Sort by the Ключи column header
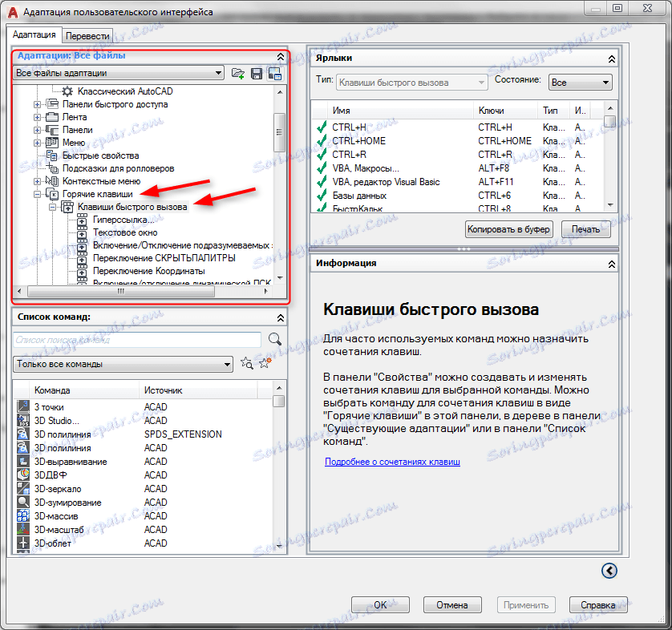Image resolution: width=672 pixels, height=630 pixels. pyautogui.click(x=505, y=111)
